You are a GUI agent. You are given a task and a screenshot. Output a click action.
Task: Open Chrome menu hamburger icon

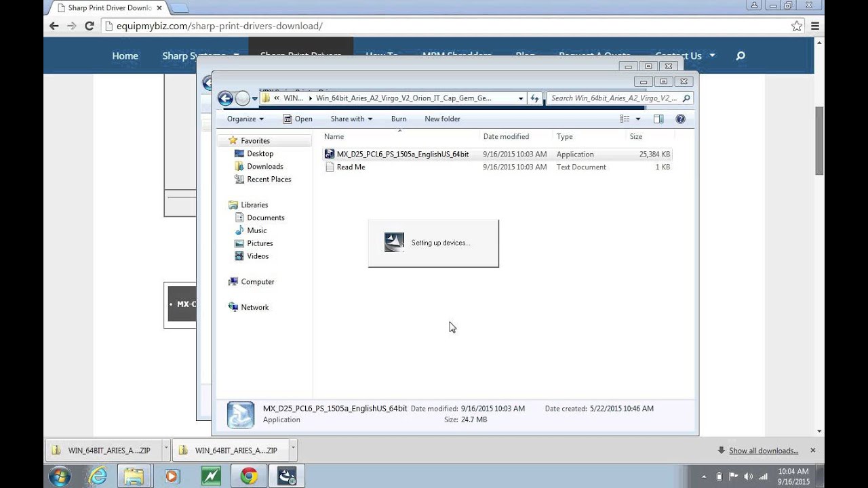coord(814,26)
